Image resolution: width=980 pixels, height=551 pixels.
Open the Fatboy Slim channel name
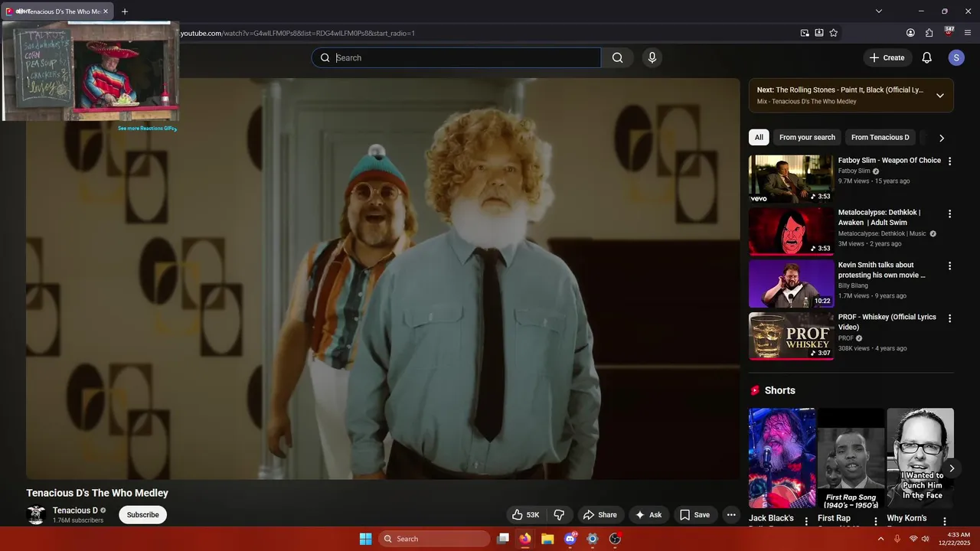click(854, 171)
